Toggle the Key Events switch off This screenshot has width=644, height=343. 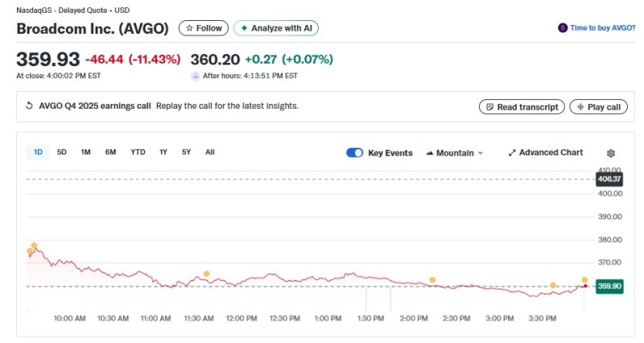point(354,153)
